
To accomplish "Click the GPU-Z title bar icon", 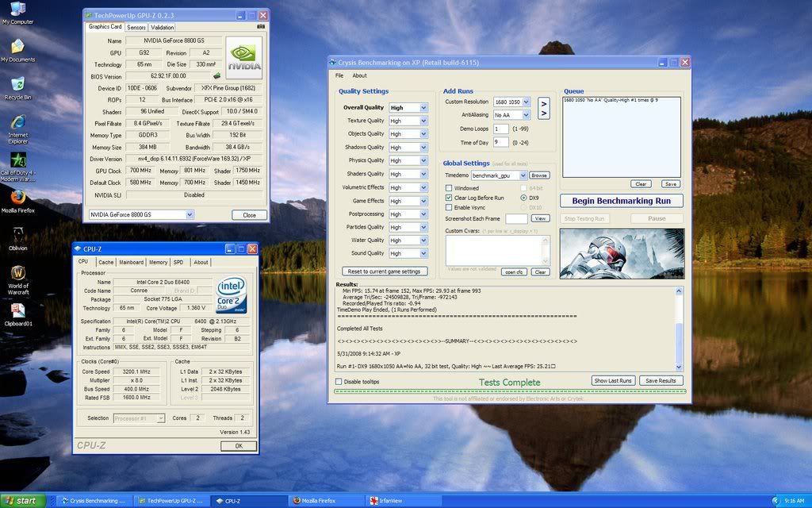I will [x=89, y=16].
